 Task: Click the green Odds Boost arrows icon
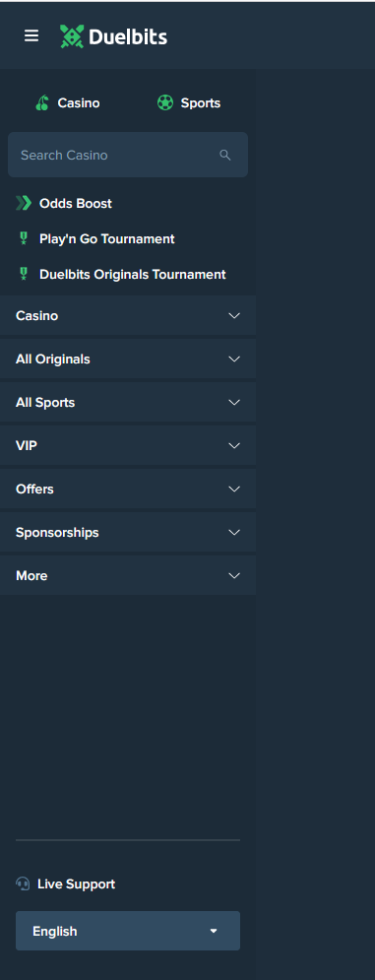coord(23,203)
